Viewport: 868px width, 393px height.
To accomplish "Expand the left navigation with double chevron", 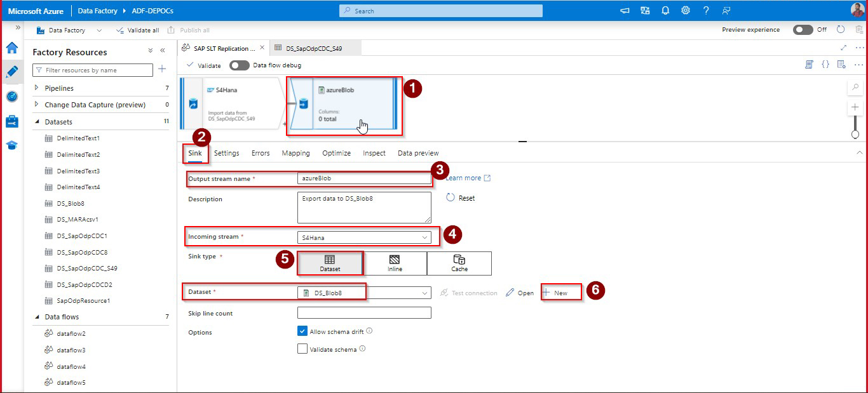I will pos(18,28).
